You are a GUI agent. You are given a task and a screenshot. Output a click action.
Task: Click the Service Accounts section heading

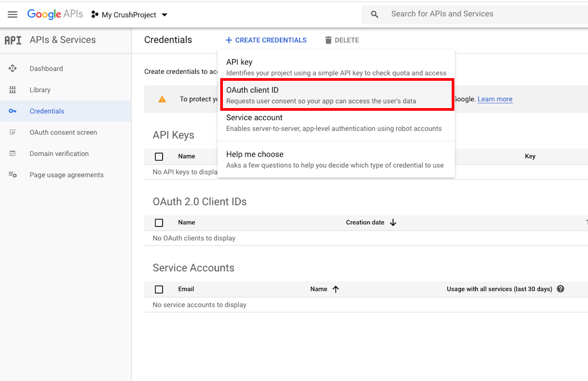coord(194,268)
